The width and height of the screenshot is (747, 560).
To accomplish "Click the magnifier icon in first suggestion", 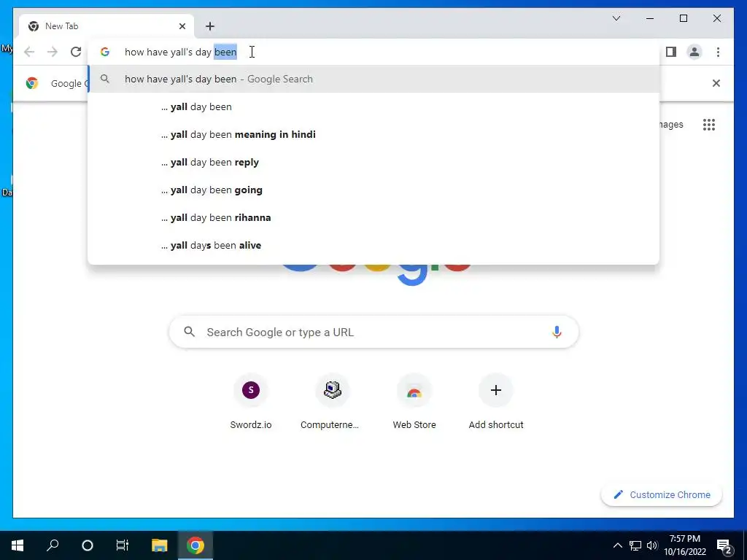I will pyautogui.click(x=105, y=79).
